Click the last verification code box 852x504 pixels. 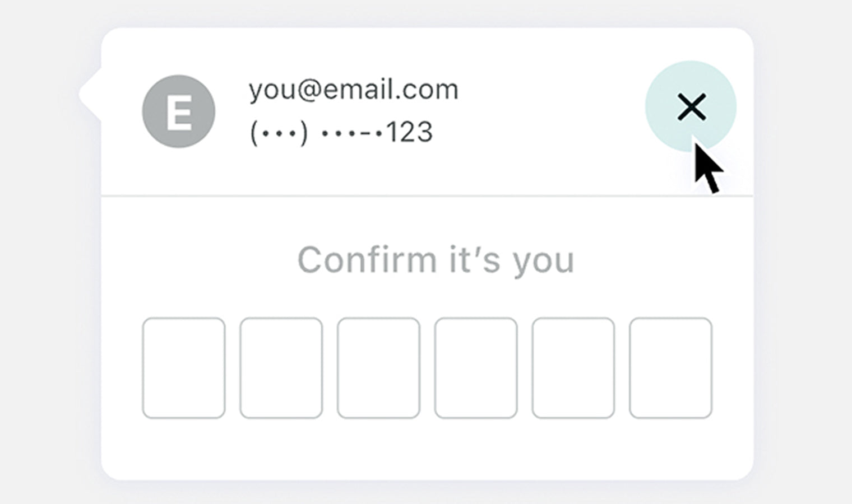pos(670,368)
